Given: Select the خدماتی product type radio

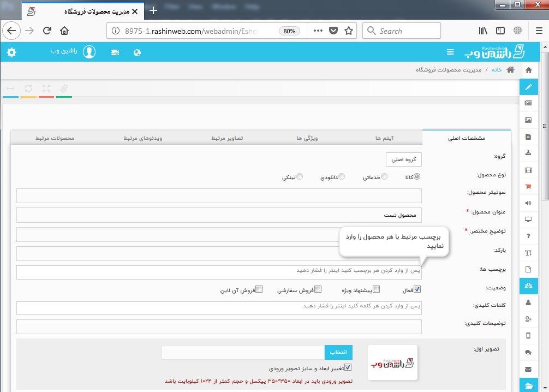Looking at the screenshot, I should point(384,176).
